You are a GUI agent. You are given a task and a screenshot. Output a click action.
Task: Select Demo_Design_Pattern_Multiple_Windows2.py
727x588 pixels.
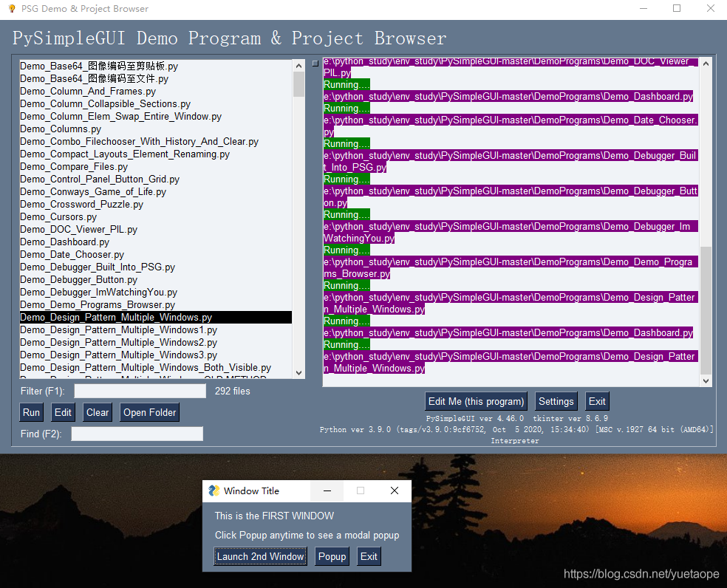point(156,342)
